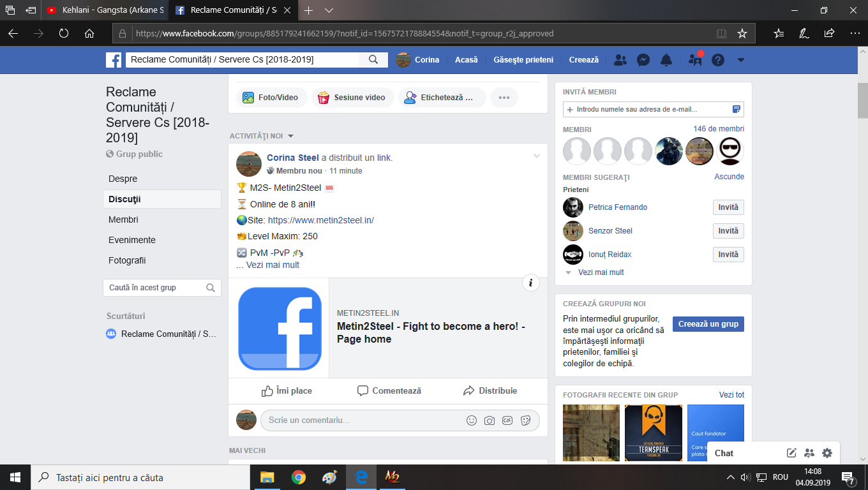Open the post options chevron on Corina Steel's post
Viewport: 868px width, 490px height.
point(537,156)
